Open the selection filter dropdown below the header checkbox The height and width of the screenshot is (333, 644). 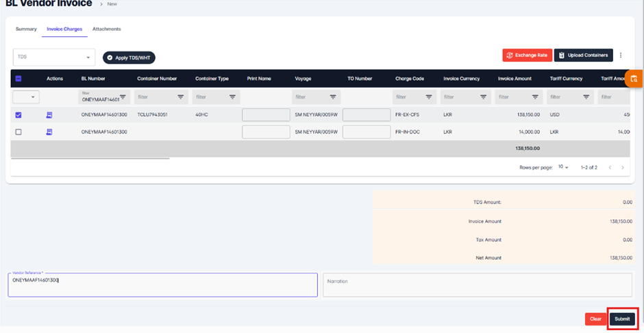click(x=26, y=97)
